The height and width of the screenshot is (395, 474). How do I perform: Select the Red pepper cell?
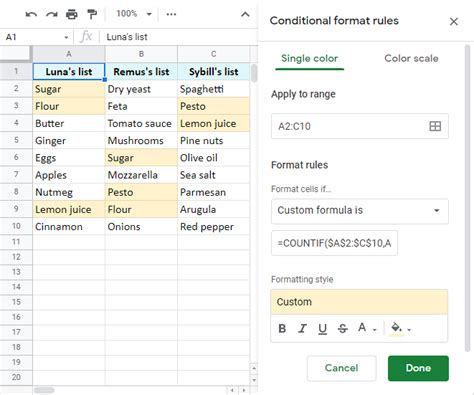(x=214, y=227)
